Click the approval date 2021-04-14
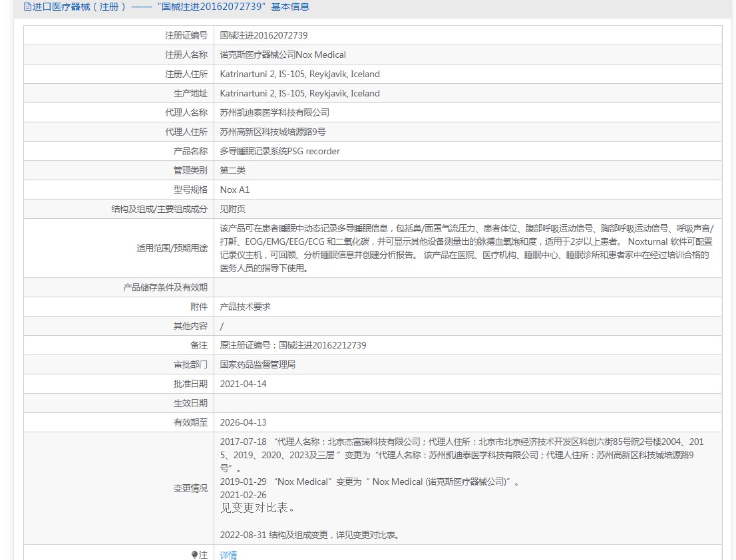The height and width of the screenshot is (560, 736). coord(243,384)
